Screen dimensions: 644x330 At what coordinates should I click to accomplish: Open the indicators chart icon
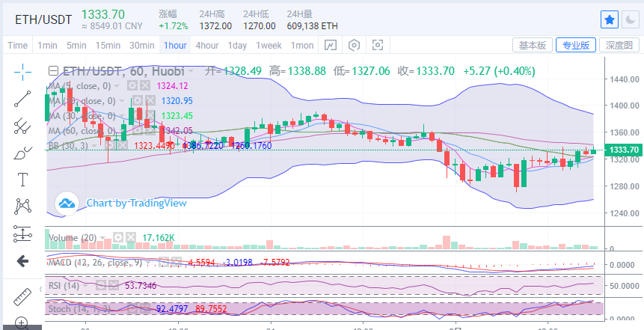[x=330, y=45]
